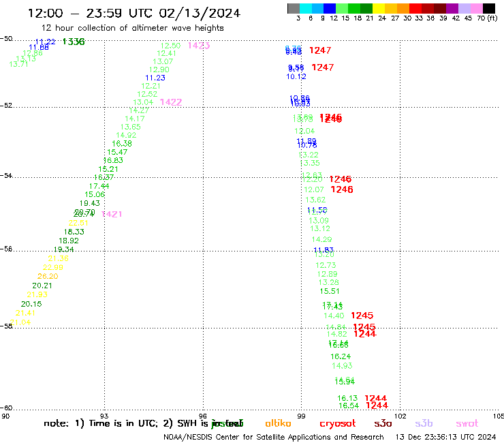Click the wave height value 22.51
This screenshot has width=504, height=443.
78,223
